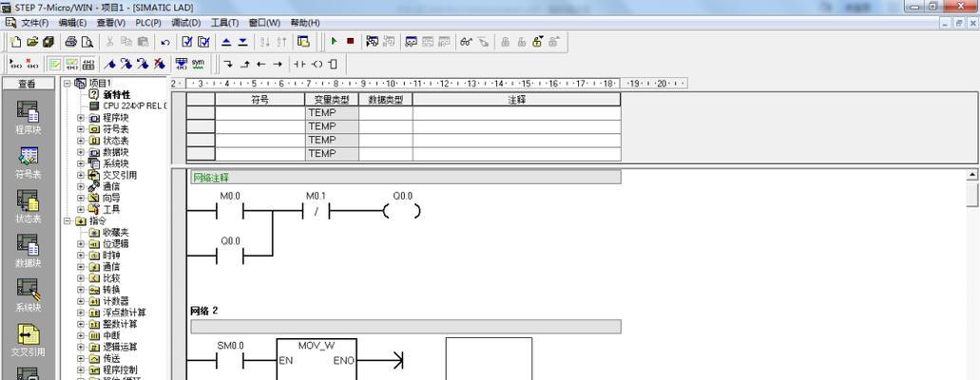The width and height of the screenshot is (980, 380).
Task: Open the PLC(P) menu
Action: 148,23
